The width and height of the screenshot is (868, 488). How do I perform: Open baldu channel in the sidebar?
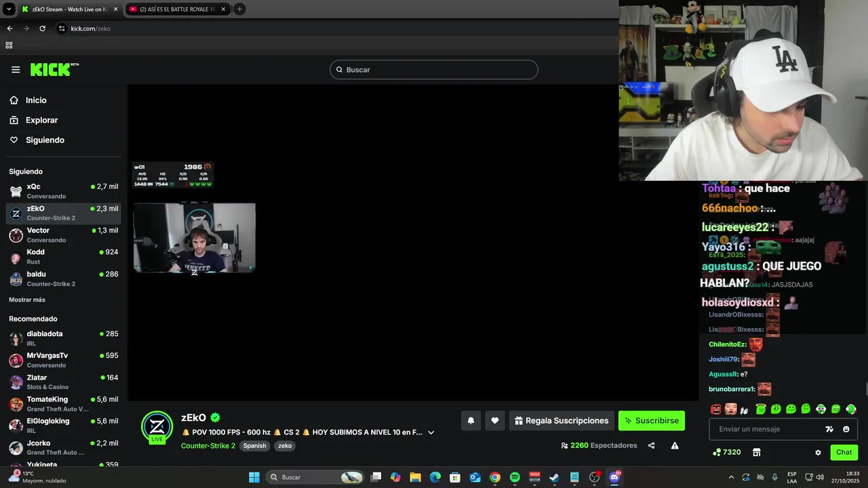pyautogui.click(x=64, y=279)
